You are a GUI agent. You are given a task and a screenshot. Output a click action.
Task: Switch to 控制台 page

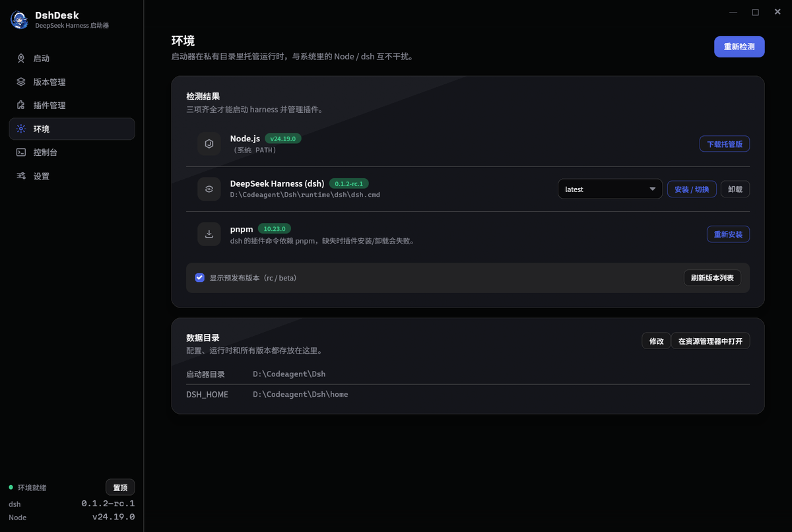(72, 152)
